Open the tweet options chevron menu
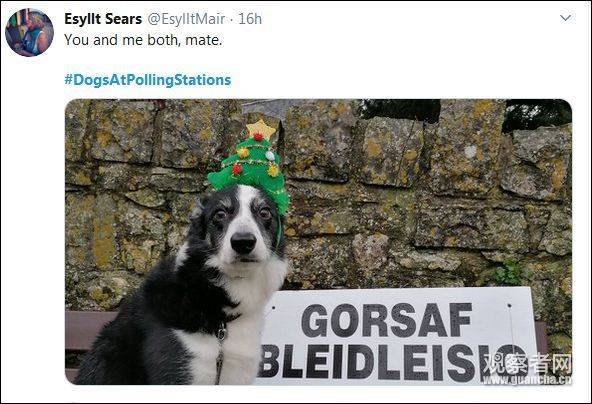 565,18
